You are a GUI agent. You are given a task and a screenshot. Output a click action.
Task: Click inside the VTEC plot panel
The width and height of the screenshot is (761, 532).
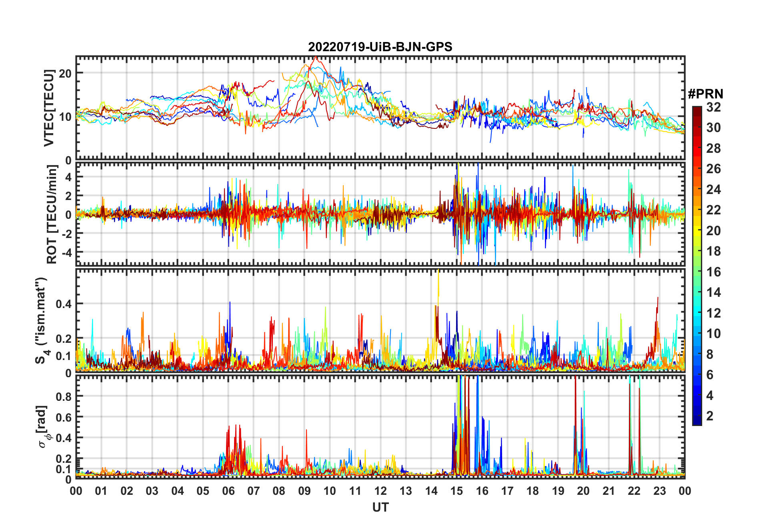380,108
